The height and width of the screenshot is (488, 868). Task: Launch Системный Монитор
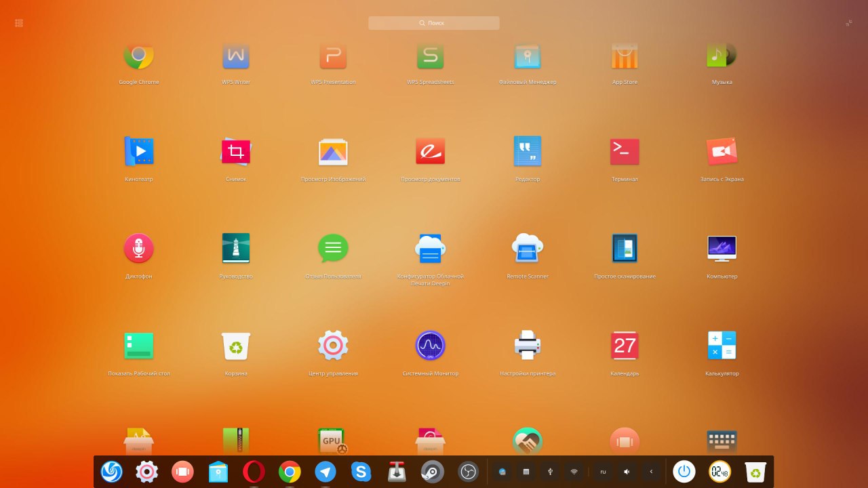coord(430,346)
